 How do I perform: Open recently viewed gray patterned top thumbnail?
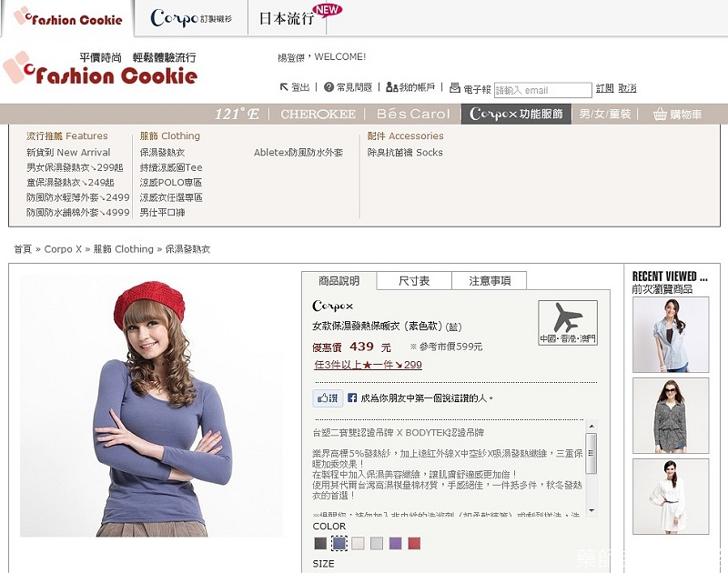point(671,416)
